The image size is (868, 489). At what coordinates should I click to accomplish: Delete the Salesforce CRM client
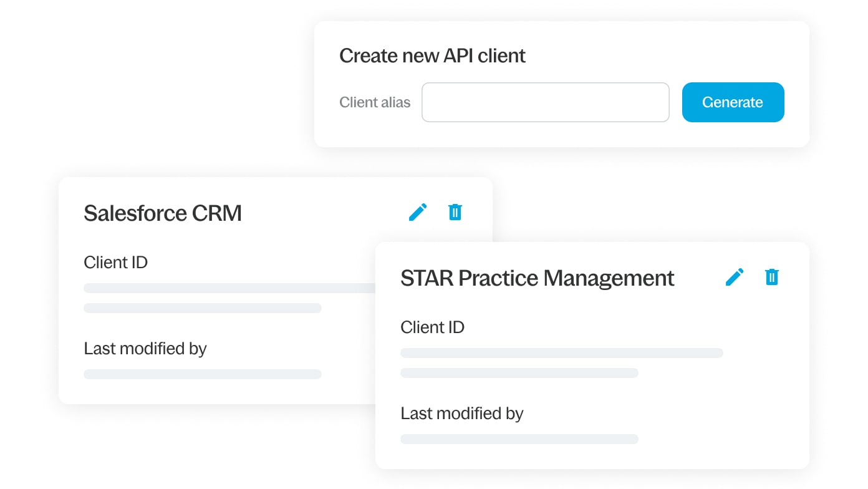[455, 212]
